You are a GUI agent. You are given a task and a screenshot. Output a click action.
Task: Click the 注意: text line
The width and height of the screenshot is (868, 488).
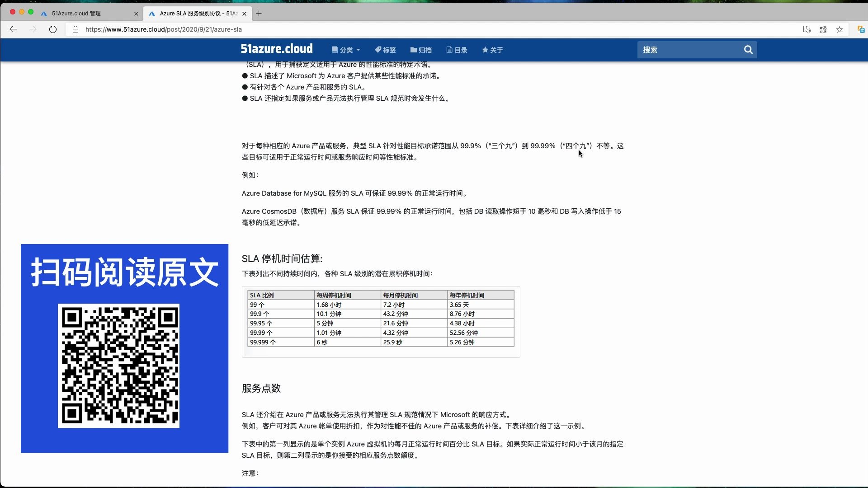click(x=250, y=473)
